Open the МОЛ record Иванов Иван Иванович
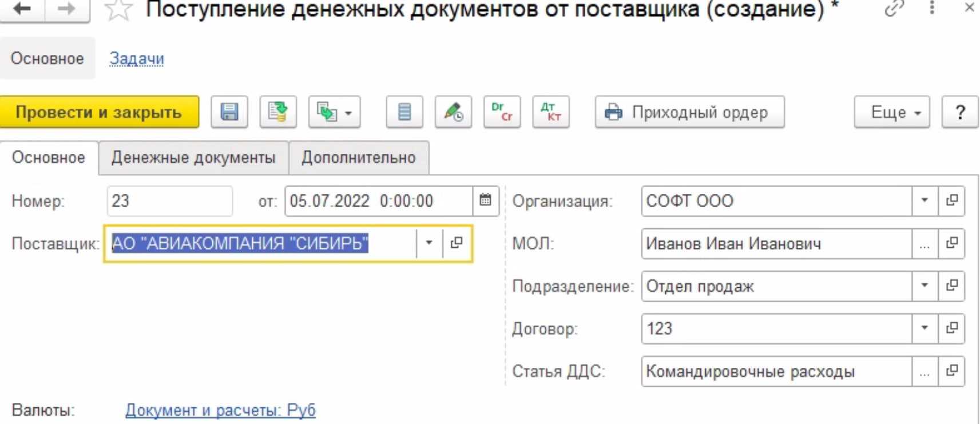This screenshot has width=980, height=424. pyautogui.click(x=952, y=243)
